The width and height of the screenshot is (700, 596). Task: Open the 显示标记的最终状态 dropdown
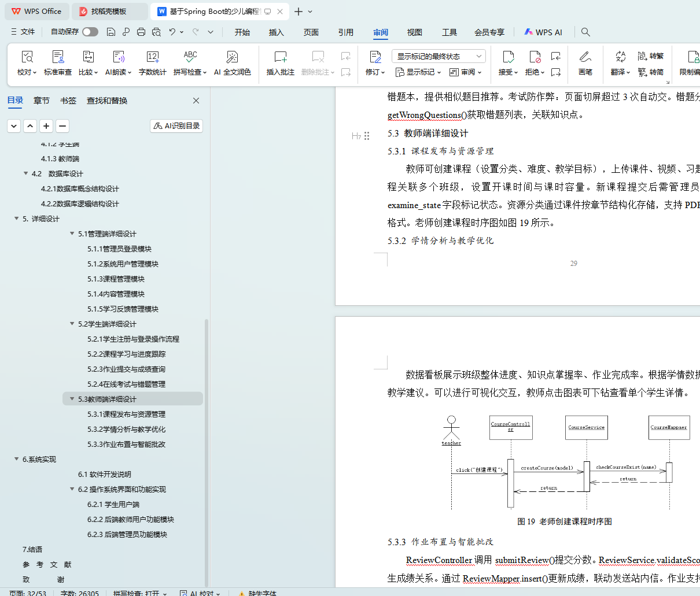[x=438, y=56]
